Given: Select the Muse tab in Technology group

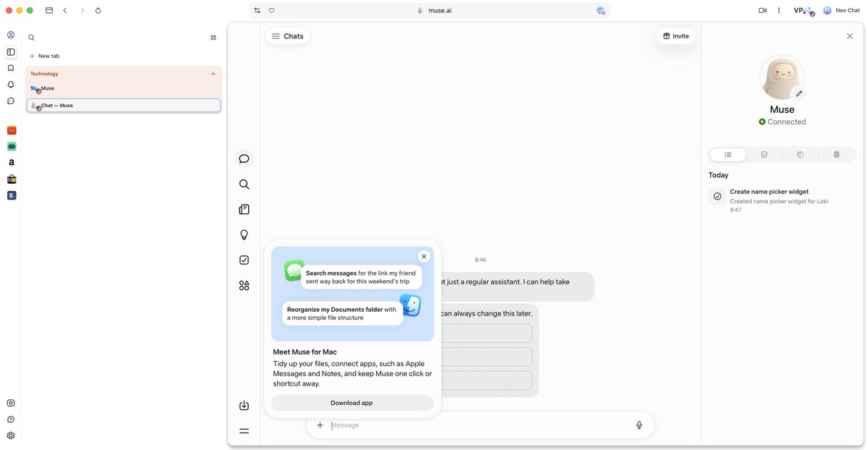Looking at the screenshot, I should click(x=124, y=89).
